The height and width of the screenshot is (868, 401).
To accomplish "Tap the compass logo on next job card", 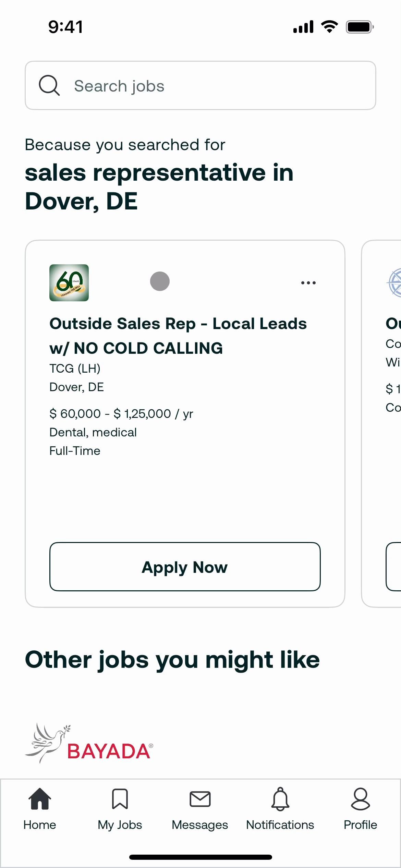I will pyautogui.click(x=395, y=283).
